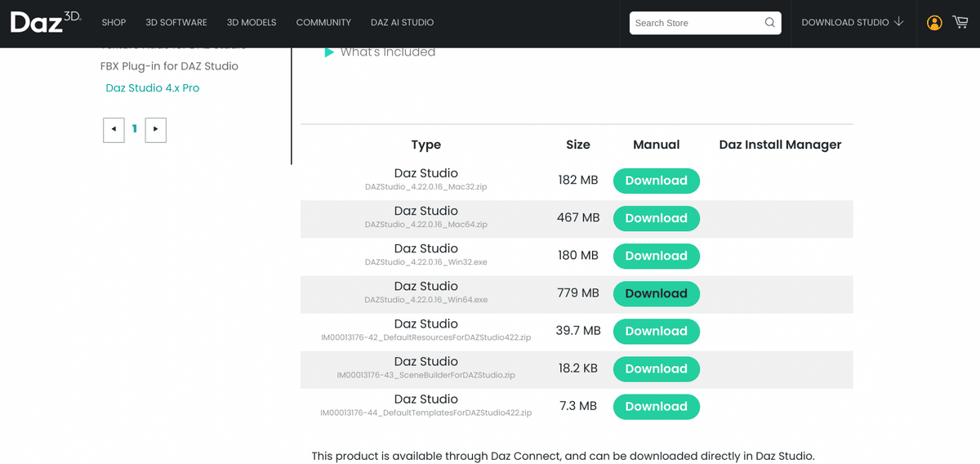The image size is (980, 464).
Task: Click page number 1 in sidebar pagination
Action: point(135,129)
